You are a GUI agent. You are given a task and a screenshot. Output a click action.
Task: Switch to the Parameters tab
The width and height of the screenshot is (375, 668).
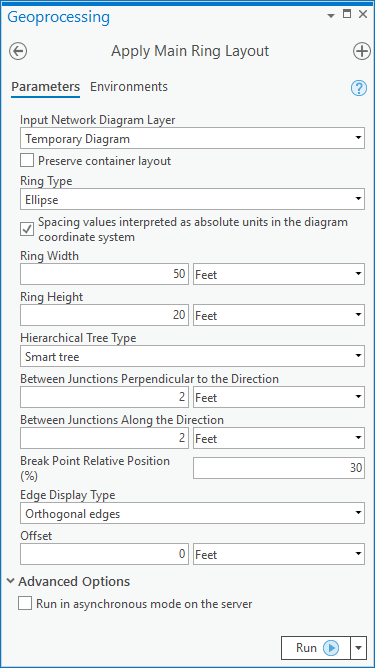coord(46,87)
